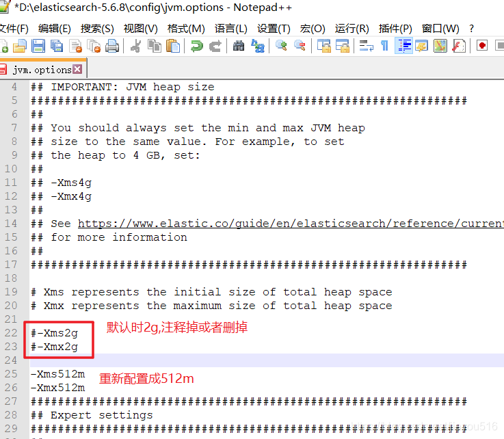The width and height of the screenshot is (504, 439).
Task: Paste with the clipboard icon
Action: click(173, 46)
